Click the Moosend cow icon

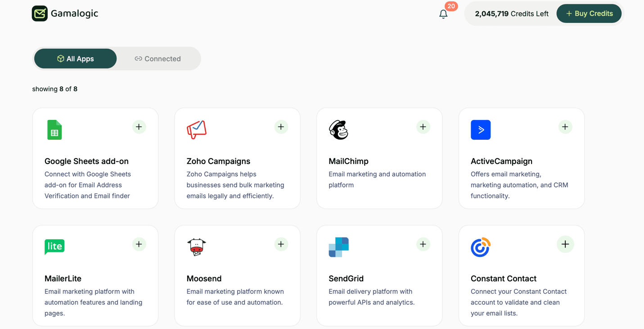tap(197, 247)
